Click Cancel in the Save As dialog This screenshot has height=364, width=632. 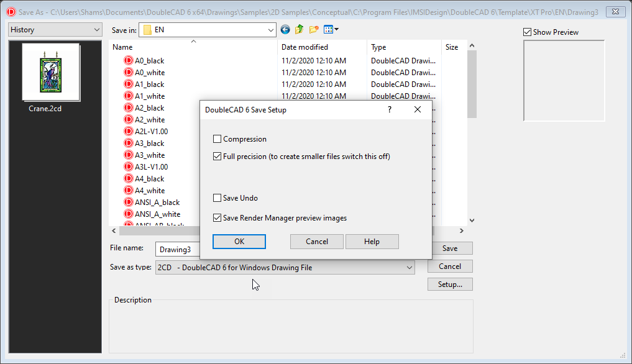[x=450, y=266]
